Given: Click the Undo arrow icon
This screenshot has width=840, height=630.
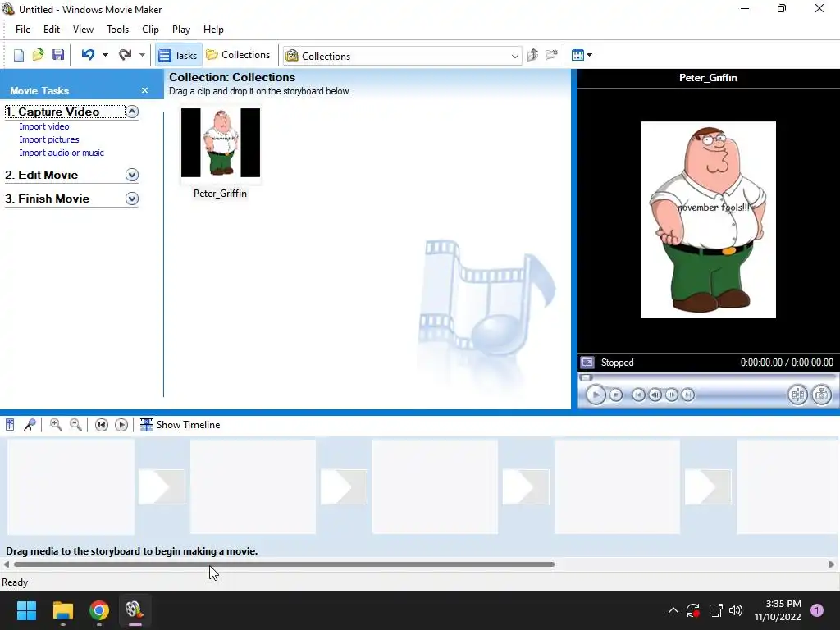Looking at the screenshot, I should [x=88, y=55].
